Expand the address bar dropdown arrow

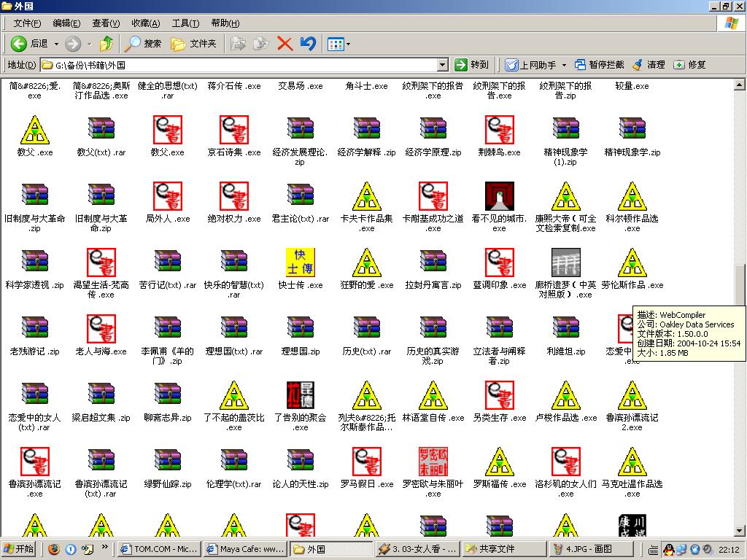(442, 65)
